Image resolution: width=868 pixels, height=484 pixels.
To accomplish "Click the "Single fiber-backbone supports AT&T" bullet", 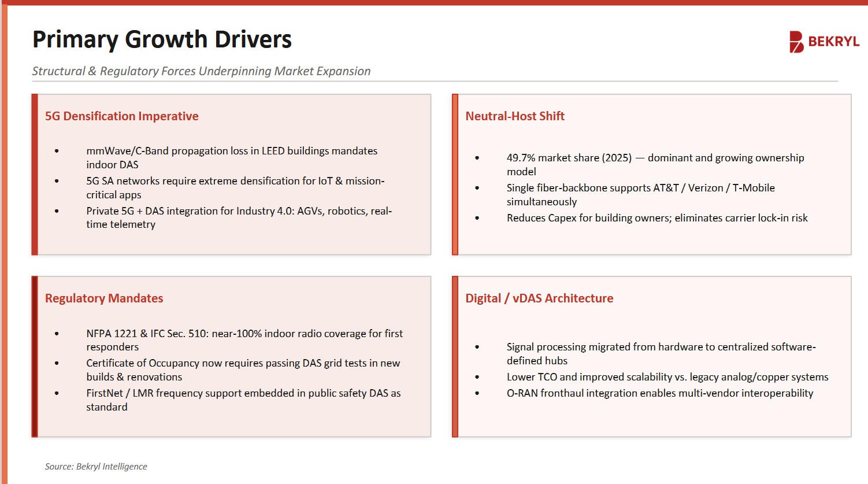I will click(x=641, y=195).
